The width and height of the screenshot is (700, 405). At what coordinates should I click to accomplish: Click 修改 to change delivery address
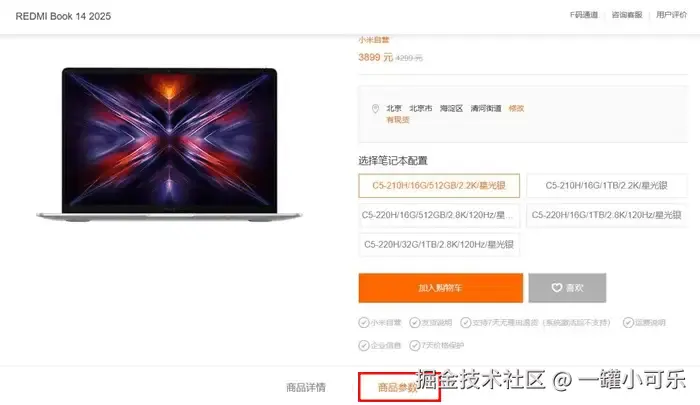[x=516, y=109]
